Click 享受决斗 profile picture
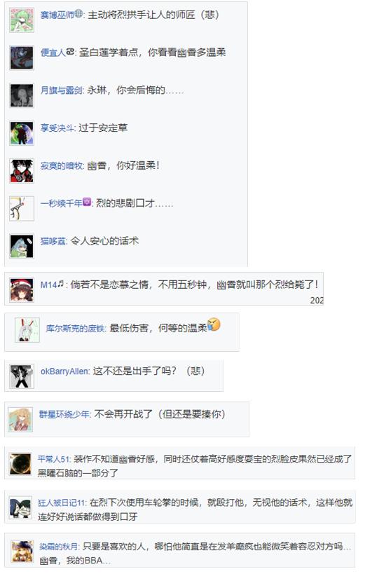 point(22,133)
